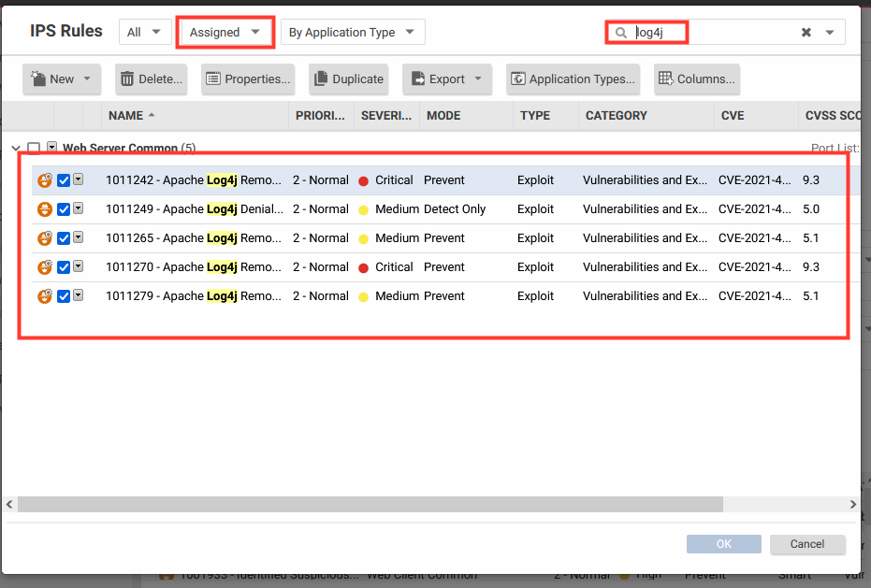Open the Web Server Common group menu arrow
This screenshot has width=871, height=588.
(51, 147)
